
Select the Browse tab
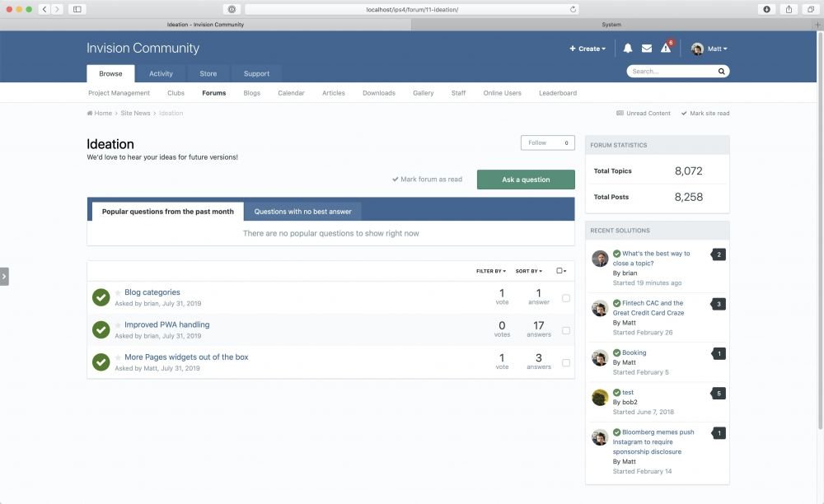click(110, 73)
